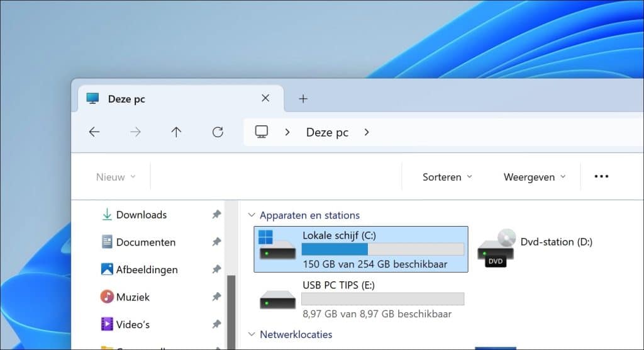This screenshot has width=644, height=350.
Task: Go up one folder level
Action: tap(176, 132)
